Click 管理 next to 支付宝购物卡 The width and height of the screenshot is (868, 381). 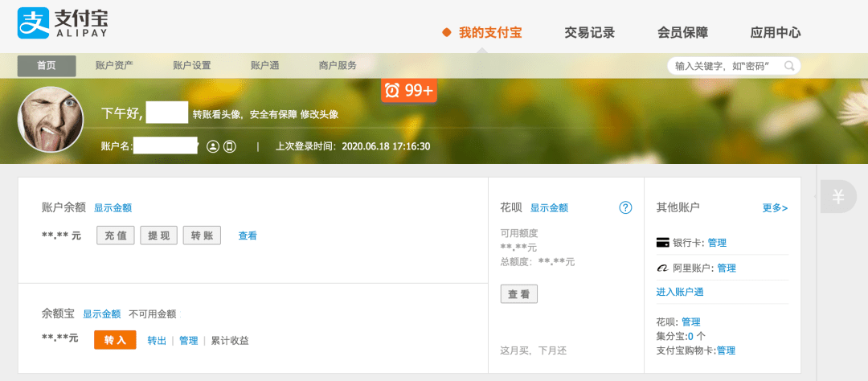click(727, 350)
